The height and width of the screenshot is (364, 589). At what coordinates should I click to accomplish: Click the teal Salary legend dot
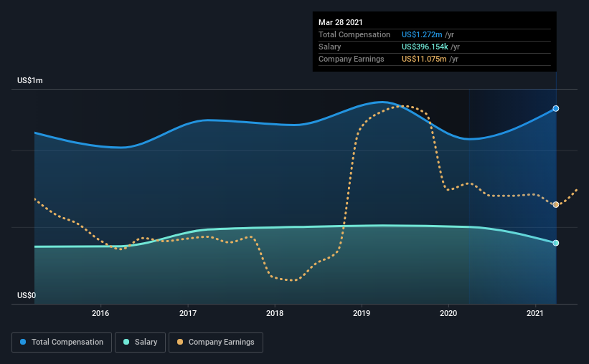tap(126, 342)
